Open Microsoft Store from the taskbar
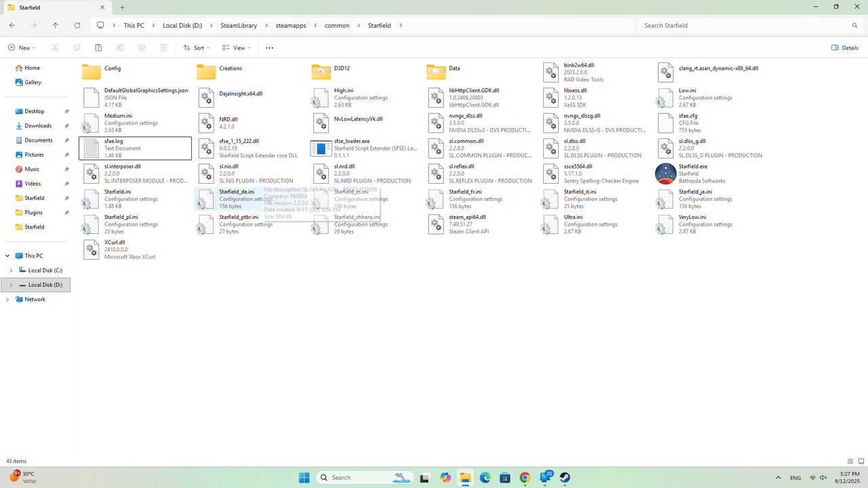The image size is (868, 488). click(x=505, y=477)
